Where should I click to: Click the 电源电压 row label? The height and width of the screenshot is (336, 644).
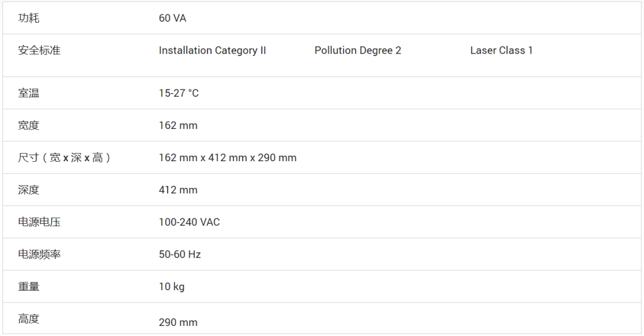39,222
